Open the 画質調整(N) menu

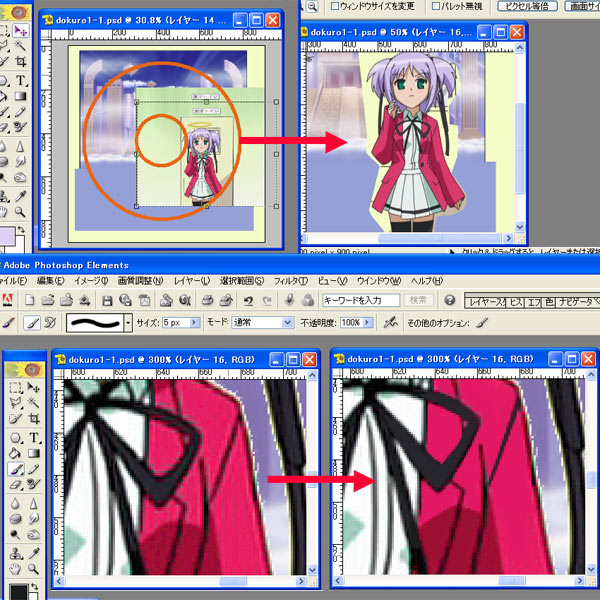(140, 281)
